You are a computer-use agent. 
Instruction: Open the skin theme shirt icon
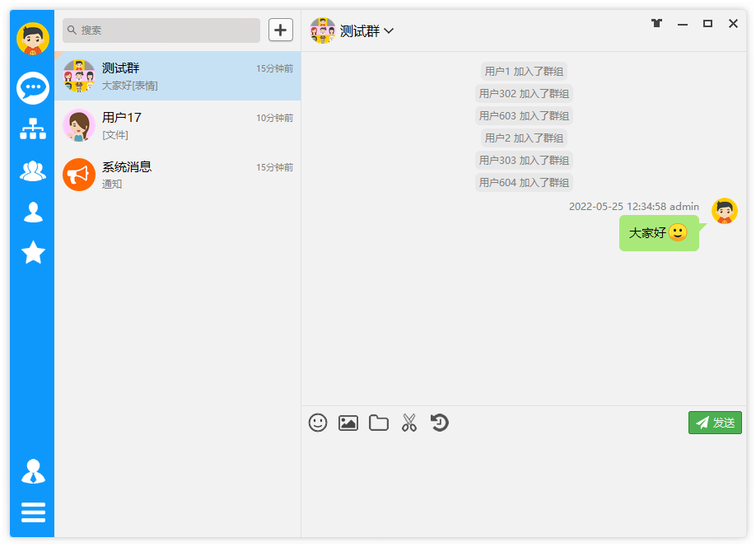tap(656, 23)
